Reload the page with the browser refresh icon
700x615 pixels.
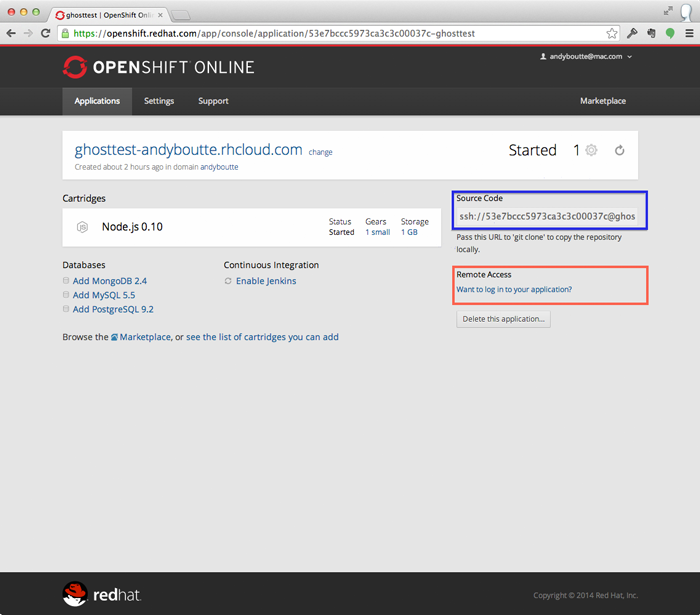coord(46,33)
